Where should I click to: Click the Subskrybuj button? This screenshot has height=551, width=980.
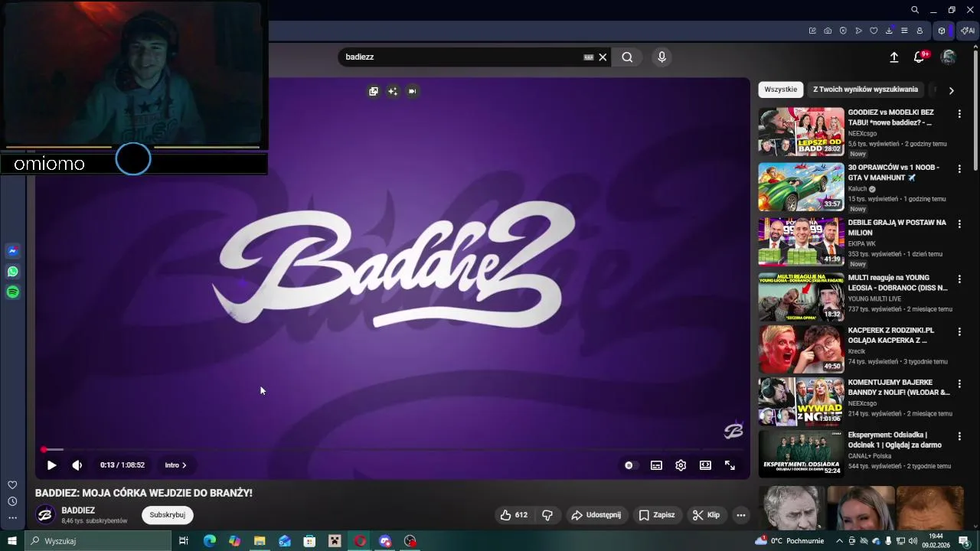[x=168, y=515]
